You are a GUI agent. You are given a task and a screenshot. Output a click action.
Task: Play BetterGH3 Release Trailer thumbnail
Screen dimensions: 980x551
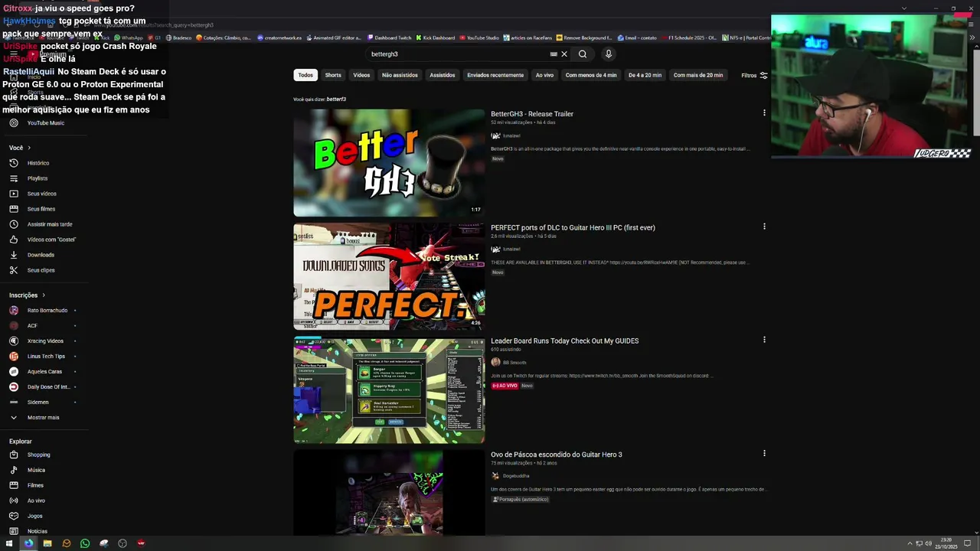tap(389, 163)
